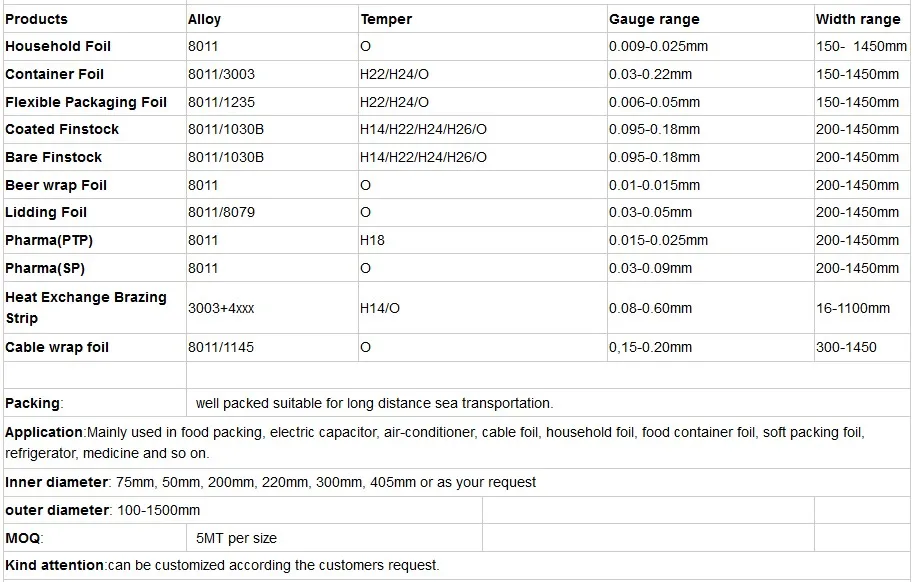Screen dimensions: 913x582
Task: Select the Width range header cell
Action: (858, 19)
